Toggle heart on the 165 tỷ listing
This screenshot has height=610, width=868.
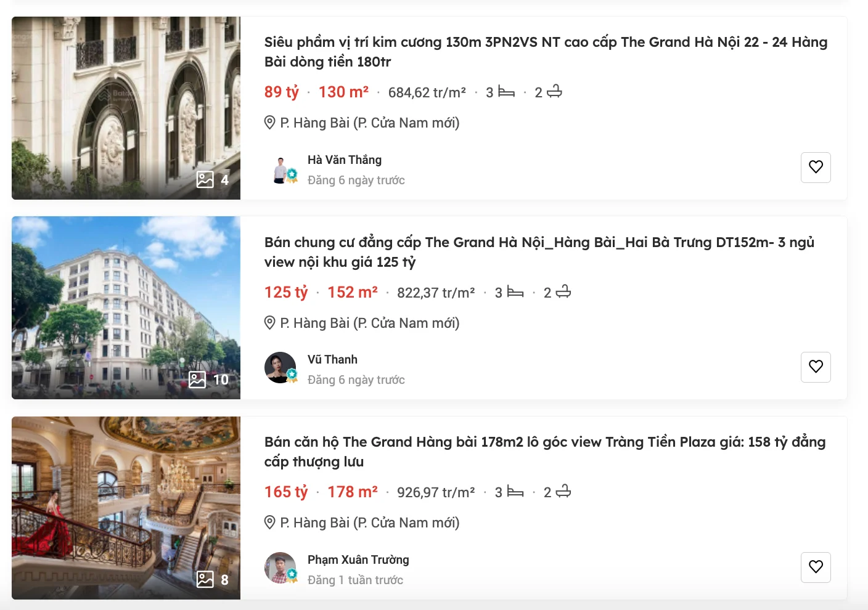click(x=816, y=567)
